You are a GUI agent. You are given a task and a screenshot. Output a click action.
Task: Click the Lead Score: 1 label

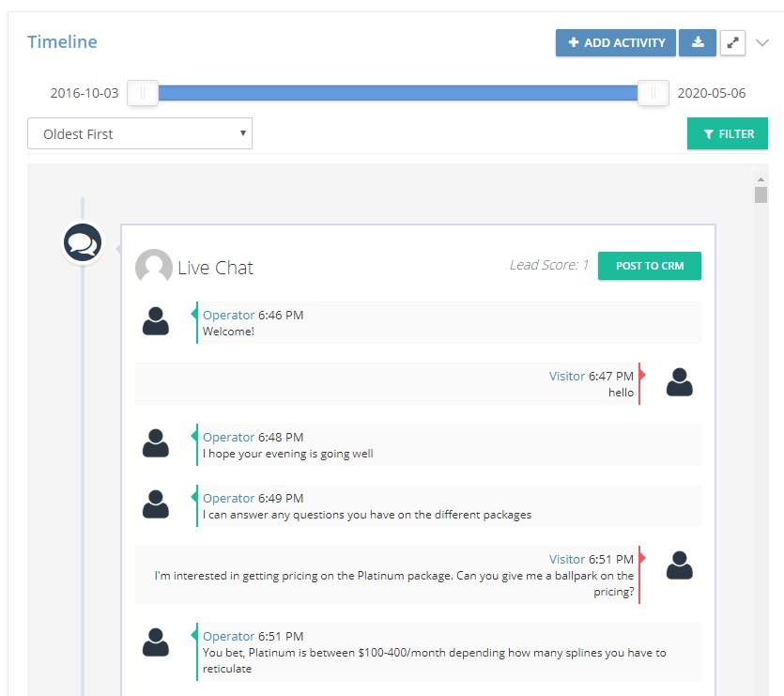point(549,265)
